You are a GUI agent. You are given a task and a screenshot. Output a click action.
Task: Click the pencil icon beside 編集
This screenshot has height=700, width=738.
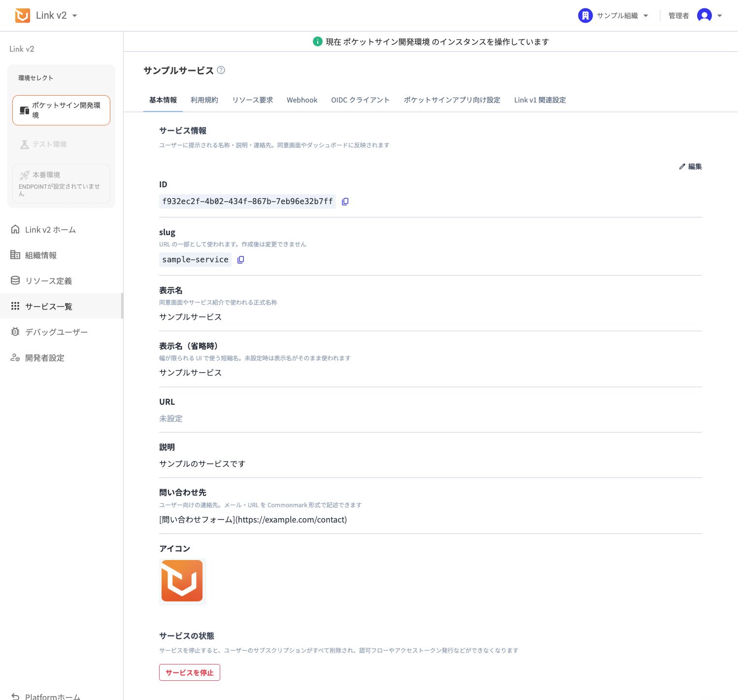click(682, 167)
